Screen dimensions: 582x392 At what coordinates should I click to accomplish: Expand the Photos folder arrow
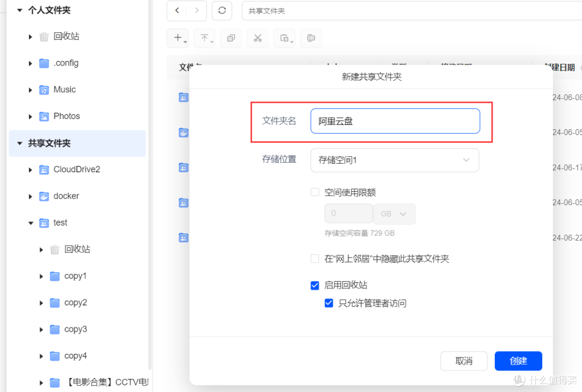coord(30,117)
